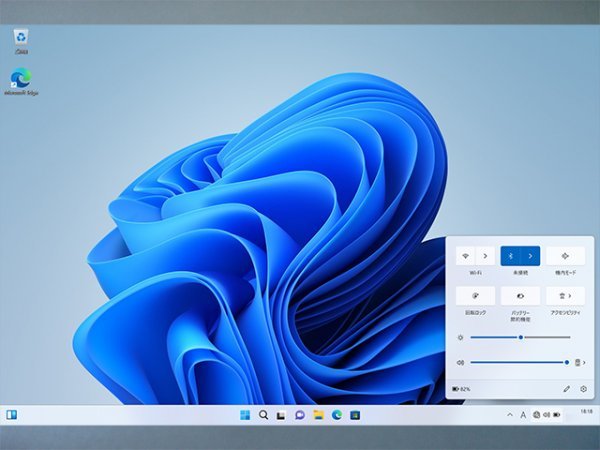Open taskbar Search

[263, 415]
